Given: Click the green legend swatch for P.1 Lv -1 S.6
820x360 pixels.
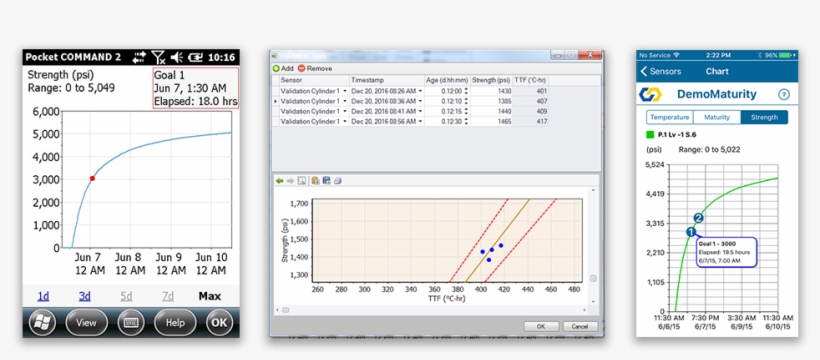Looking at the screenshot, I should tap(650, 134).
